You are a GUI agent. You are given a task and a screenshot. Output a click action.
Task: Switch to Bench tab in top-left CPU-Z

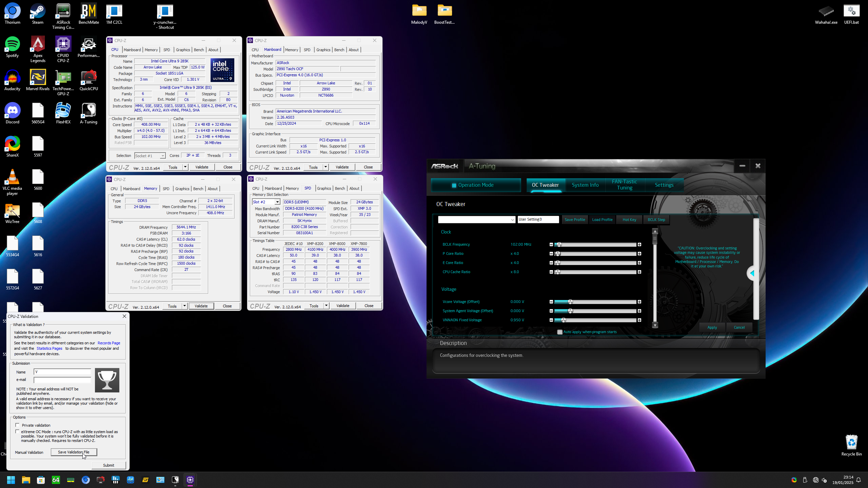tap(199, 50)
